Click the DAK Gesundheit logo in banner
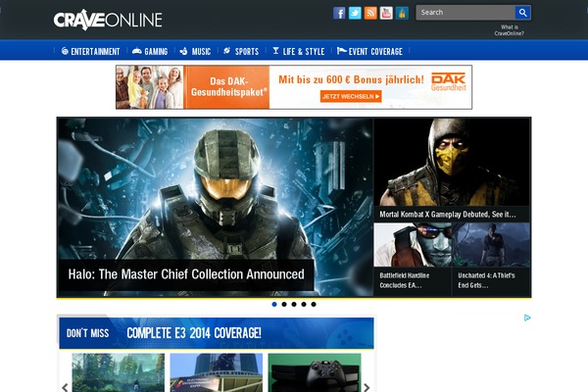Image resolution: width=588 pixels, height=392 pixels. [449, 81]
